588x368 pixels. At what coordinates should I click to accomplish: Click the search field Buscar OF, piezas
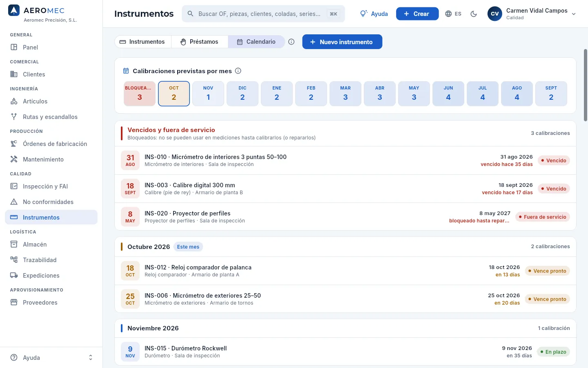pos(263,13)
